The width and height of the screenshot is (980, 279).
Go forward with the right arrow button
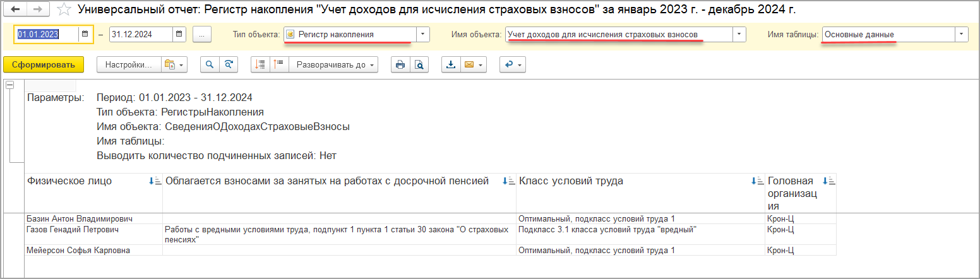[x=37, y=9]
